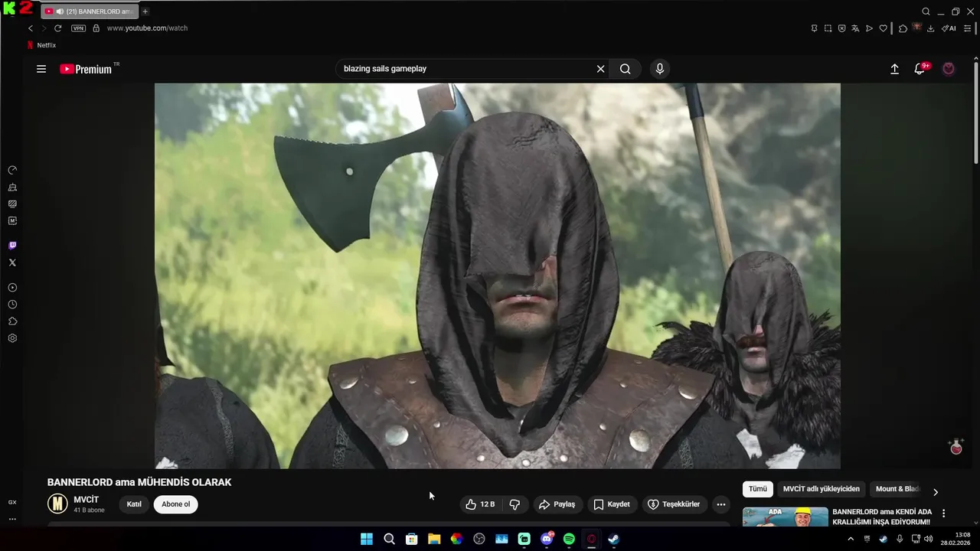Dislike the video with thumbs down
Image resolution: width=980 pixels, height=551 pixels.
pos(514,504)
